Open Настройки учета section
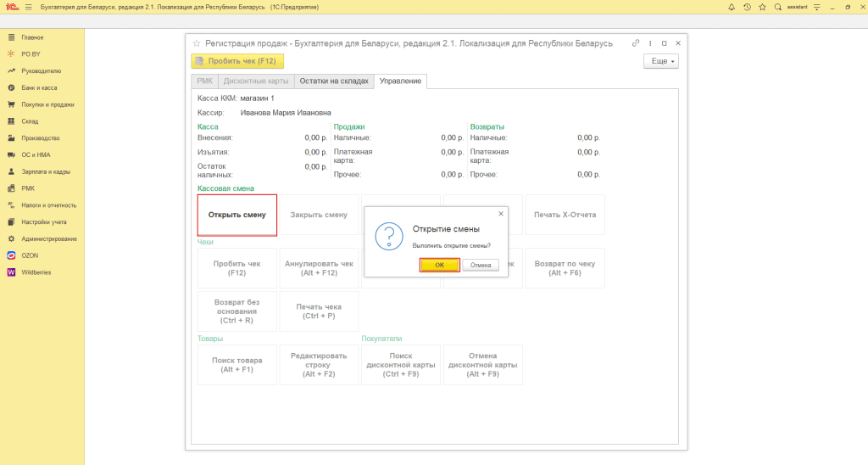This screenshot has height=465, width=868. click(x=44, y=221)
